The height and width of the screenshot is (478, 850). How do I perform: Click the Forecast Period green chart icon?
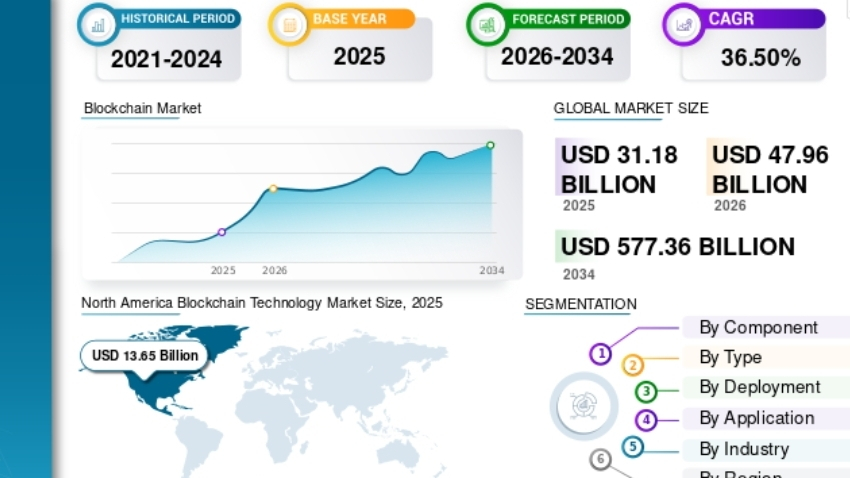(487, 24)
